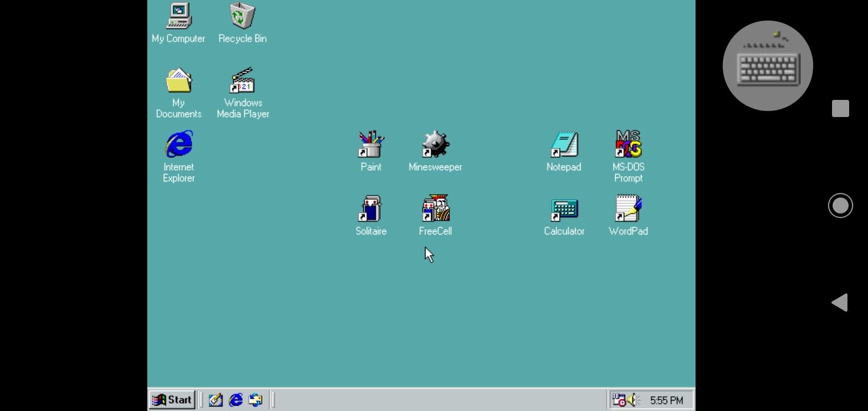
Task: Click the Task Scheduler tray icon
Action: pyautogui.click(x=619, y=400)
